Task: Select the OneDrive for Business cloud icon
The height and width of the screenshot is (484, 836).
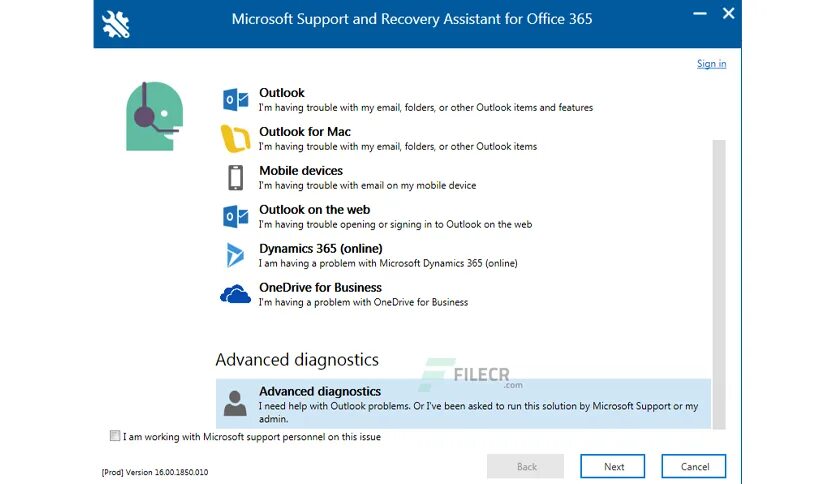Action: pos(235,294)
